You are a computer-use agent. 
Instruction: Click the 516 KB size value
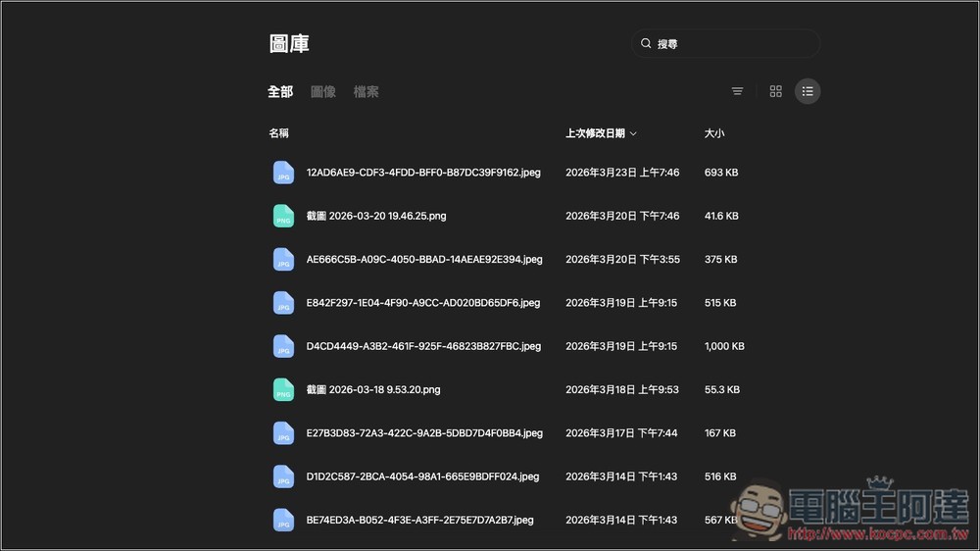[720, 476]
